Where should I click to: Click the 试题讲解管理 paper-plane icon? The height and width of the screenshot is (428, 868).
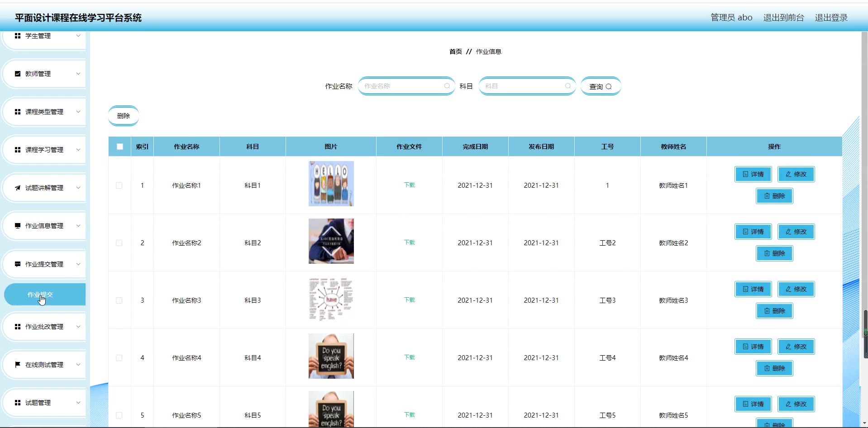[18, 188]
